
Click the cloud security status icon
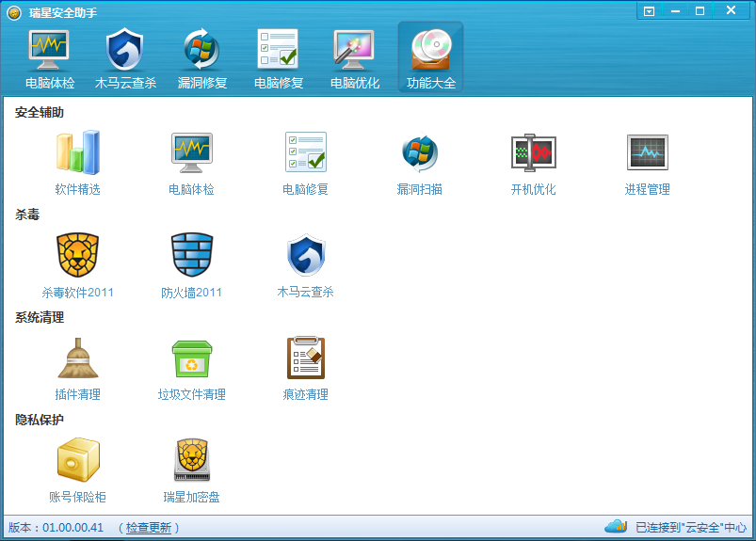pos(616,526)
